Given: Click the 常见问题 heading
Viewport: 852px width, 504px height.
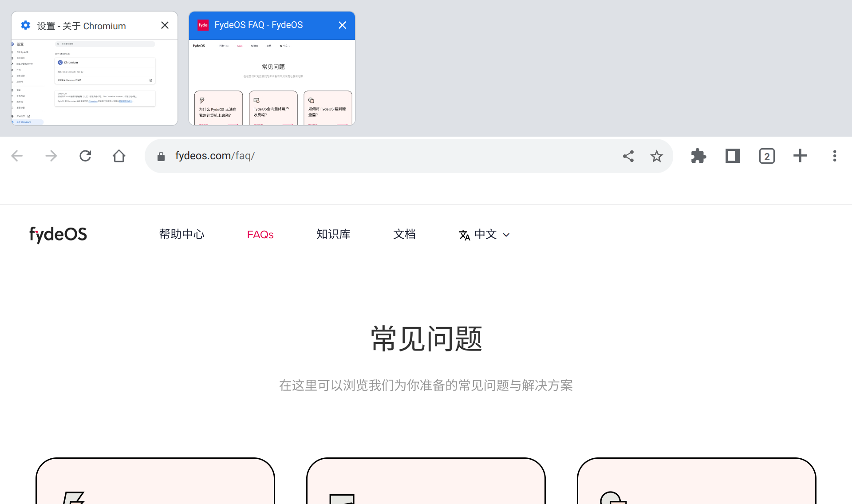Looking at the screenshot, I should click(x=426, y=339).
